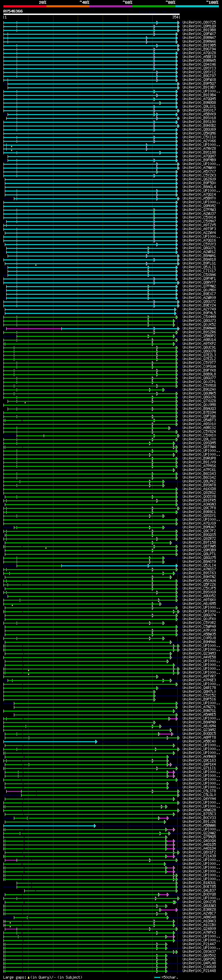Viewport: 222px width, 980px height.
Task: Select hit UniRef100_Q8X1F2
Action: [x=199, y=852]
